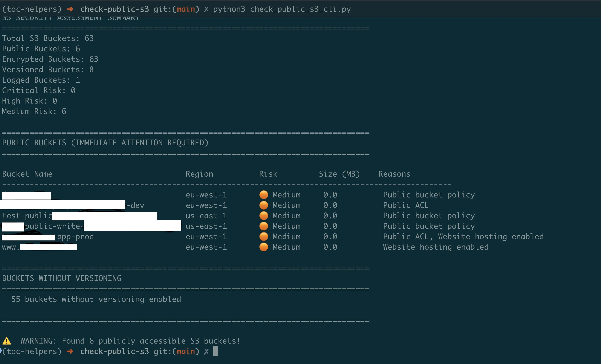The image size is (601, 364).
Task: Click the yellow warning triangle icon
Action: point(7,341)
